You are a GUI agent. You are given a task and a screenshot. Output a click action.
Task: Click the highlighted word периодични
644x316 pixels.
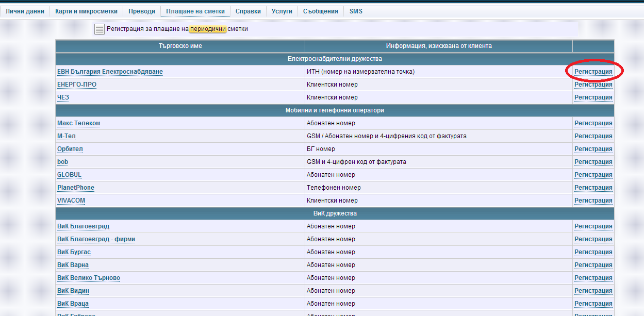208,29
